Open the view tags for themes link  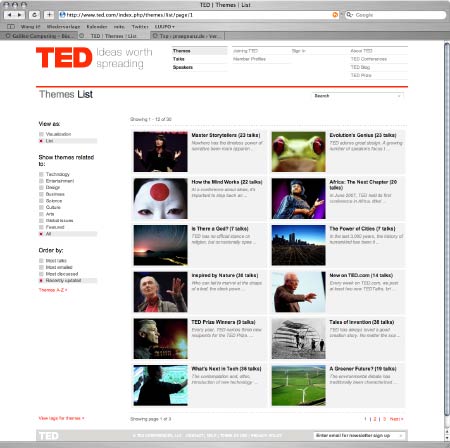click(x=61, y=418)
